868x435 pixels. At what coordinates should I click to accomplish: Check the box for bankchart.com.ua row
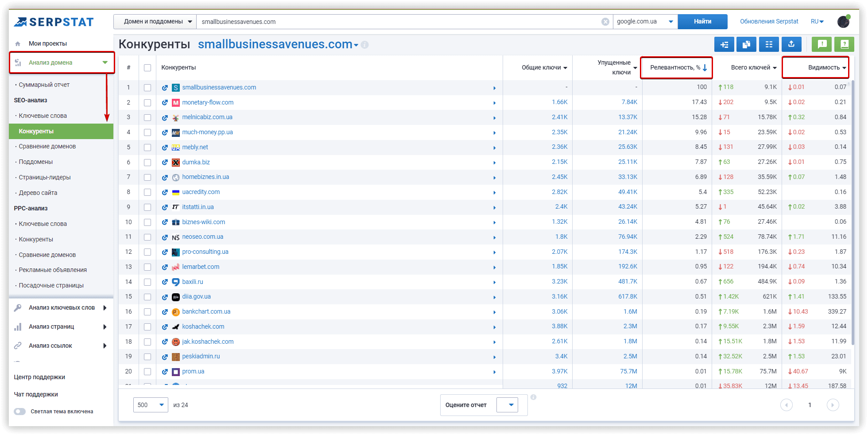pos(147,312)
